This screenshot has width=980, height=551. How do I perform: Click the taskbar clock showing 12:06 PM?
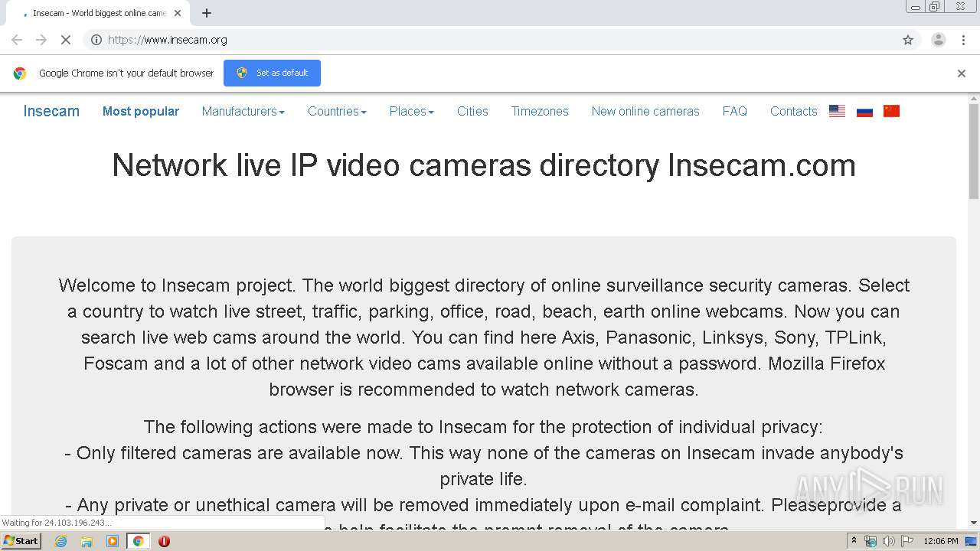pyautogui.click(x=941, y=541)
